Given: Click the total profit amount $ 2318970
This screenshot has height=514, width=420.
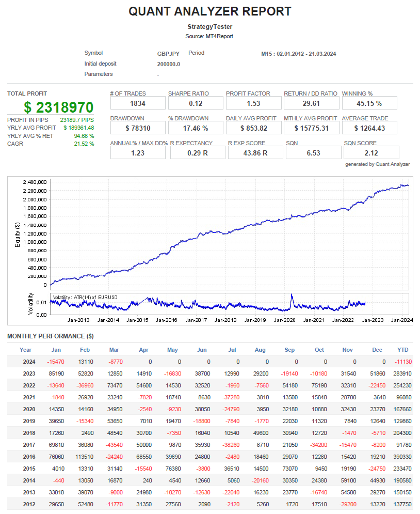Looking at the screenshot, I should (58, 107).
